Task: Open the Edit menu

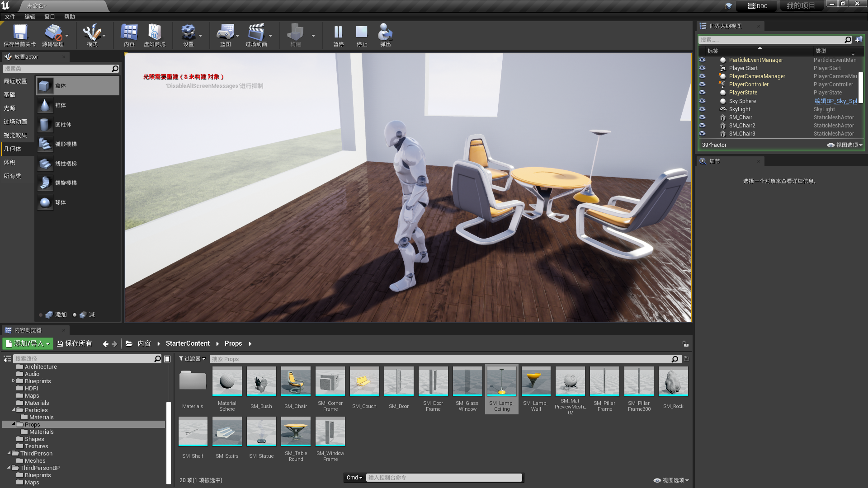Action: 30,17
